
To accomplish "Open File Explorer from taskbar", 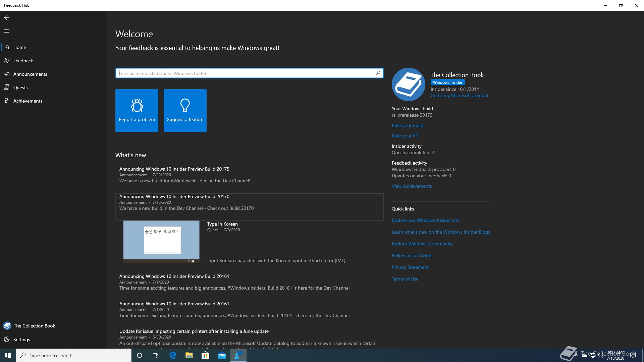I will coord(189,355).
